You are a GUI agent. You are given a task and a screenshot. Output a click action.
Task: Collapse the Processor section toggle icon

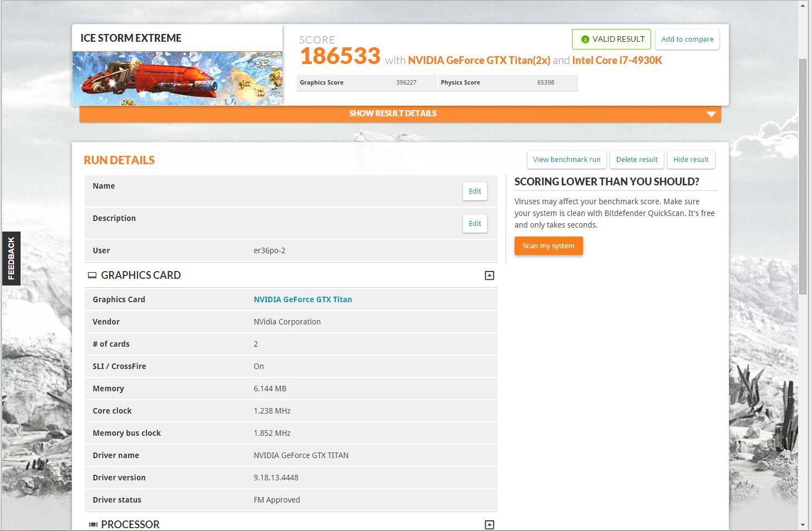[x=490, y=524]
